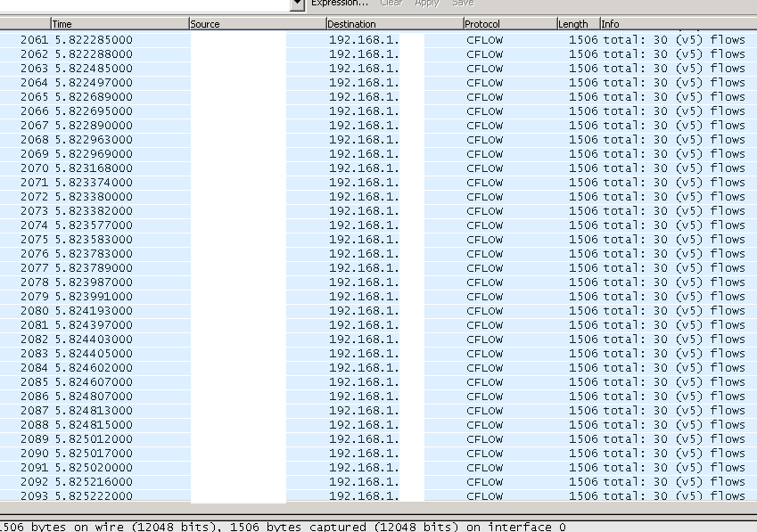This screenshot has width=757, height=532.
Task: Select packet 2061 at time 5.822285000
Action: (x=378, y=39)
